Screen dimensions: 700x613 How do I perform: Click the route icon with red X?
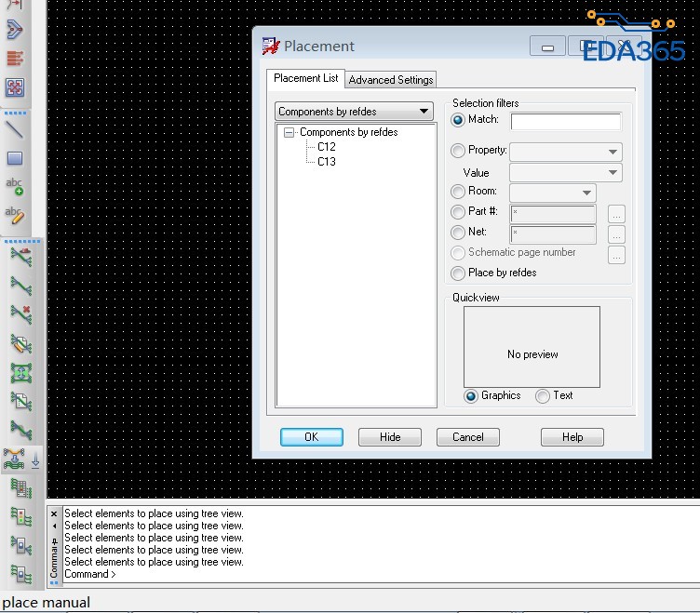pos(21,314)
